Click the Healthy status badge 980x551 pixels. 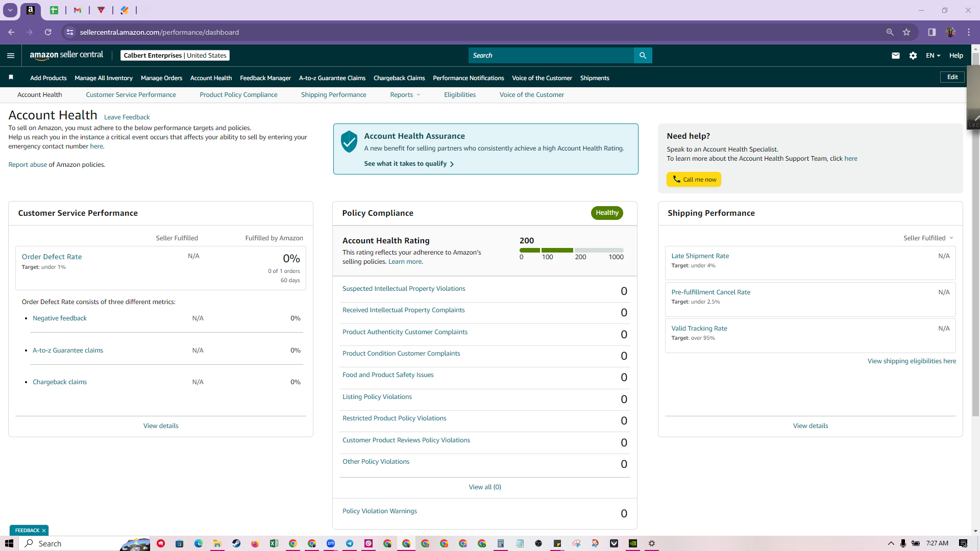coord(607,213)
